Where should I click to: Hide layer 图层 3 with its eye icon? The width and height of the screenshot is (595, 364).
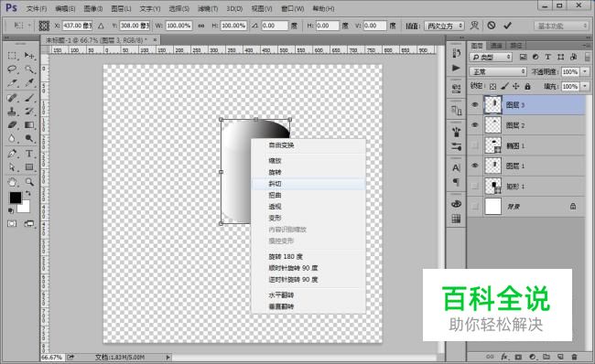475,105
